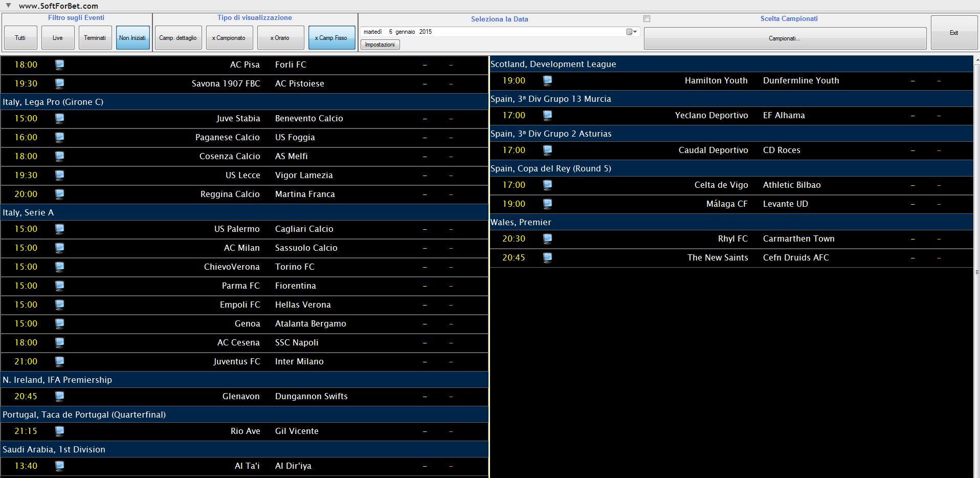Click Athletic Bilbao team name

click(792, 185)
